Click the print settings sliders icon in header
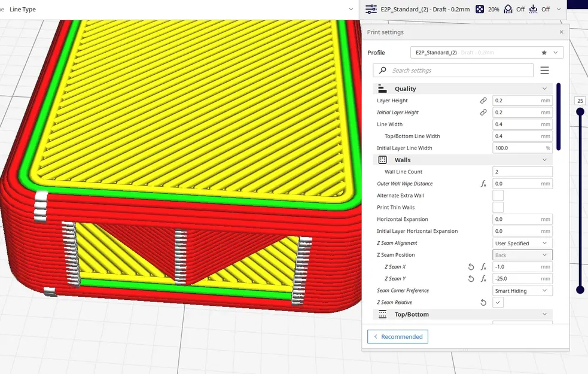The image size is (588, 374). click(371, 9)
